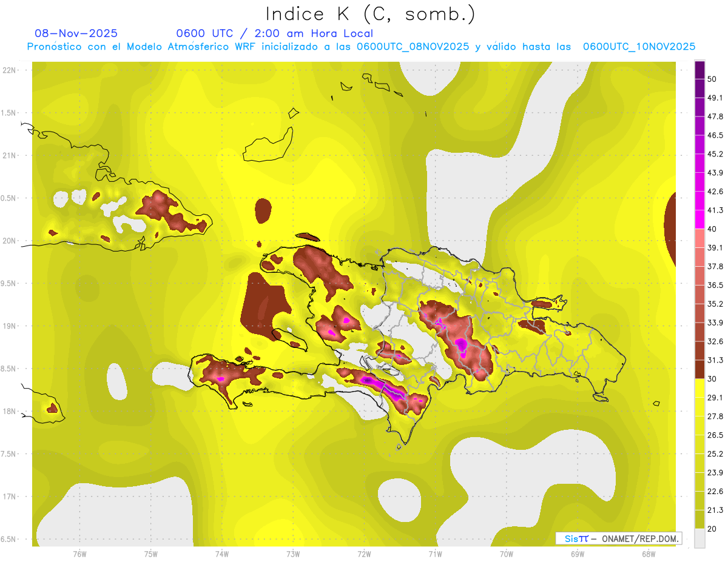Pick the light gray swatch below 20

(699, 538)
